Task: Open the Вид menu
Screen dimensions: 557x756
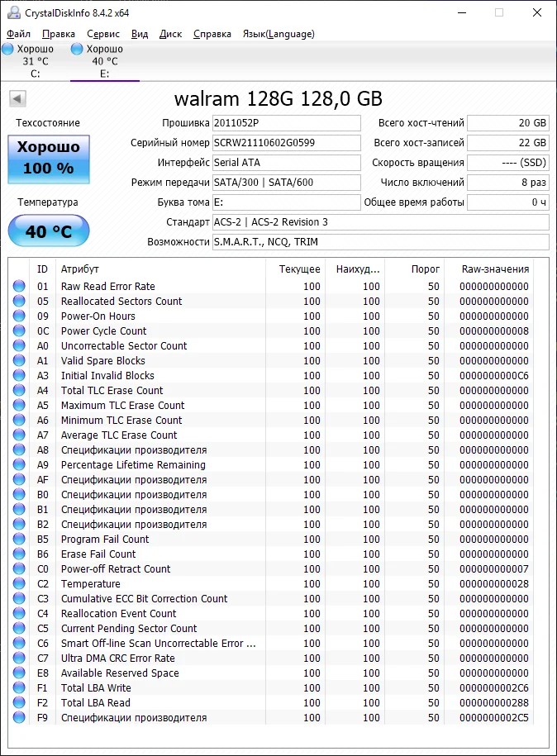Action: coord(140,34)
